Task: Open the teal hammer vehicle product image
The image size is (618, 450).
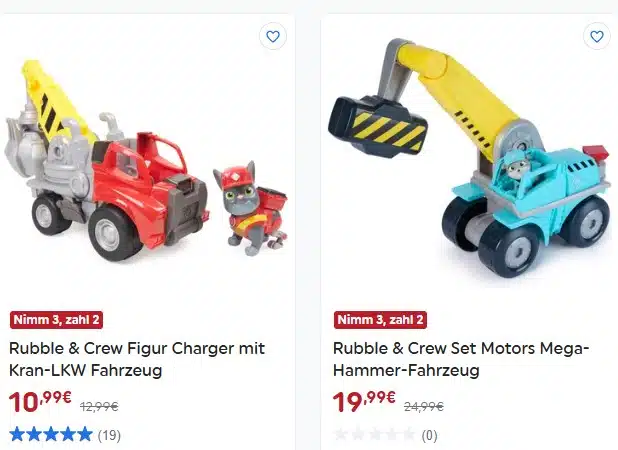Action: tap(469, 158)
